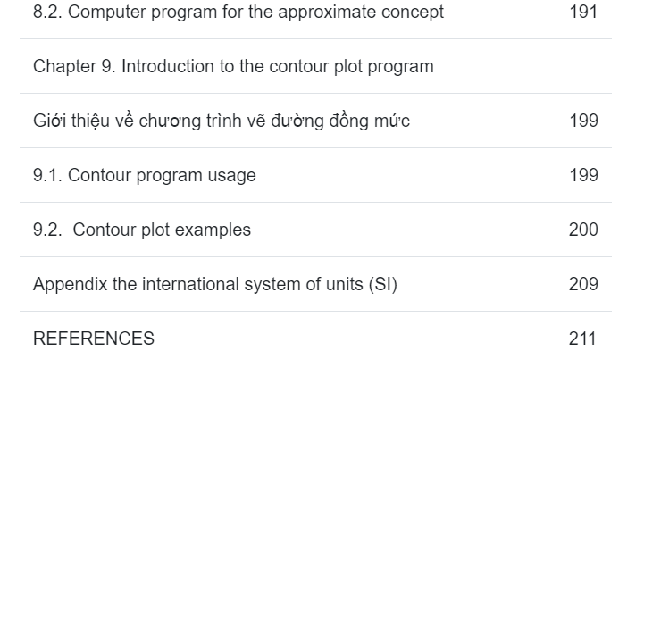The image size is (669, 644).
Task: Go to '9.2. Contour plot examples'
Action: pos(142,230)
